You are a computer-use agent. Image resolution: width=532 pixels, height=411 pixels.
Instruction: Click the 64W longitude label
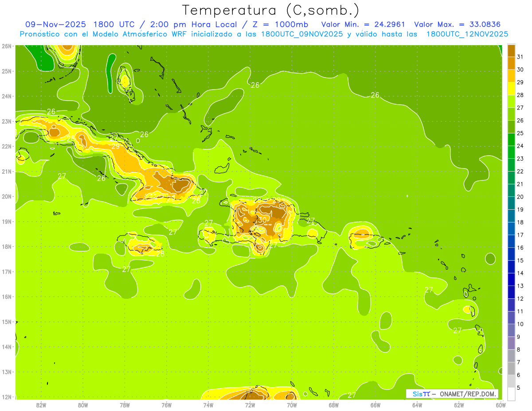[x=417, y=405]
